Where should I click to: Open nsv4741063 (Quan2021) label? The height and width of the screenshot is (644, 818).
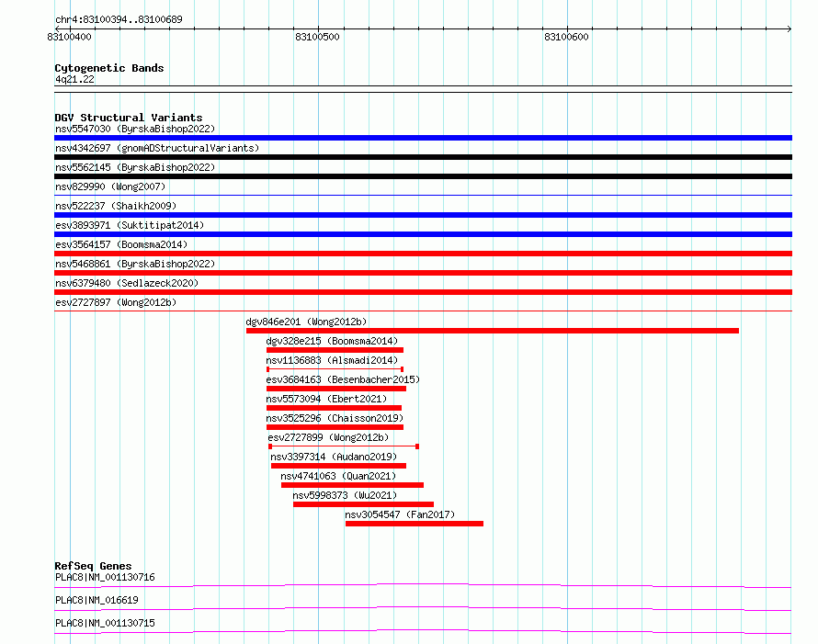coord(338,476)
